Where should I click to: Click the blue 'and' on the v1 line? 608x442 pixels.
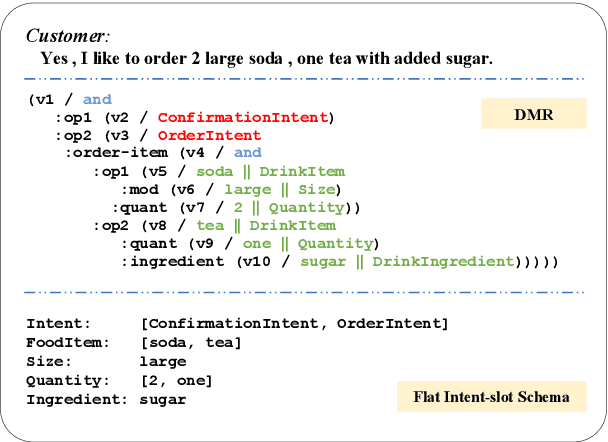[97, 99]
